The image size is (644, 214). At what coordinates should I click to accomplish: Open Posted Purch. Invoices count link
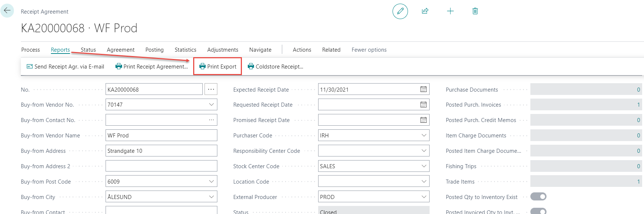point(638,105)
